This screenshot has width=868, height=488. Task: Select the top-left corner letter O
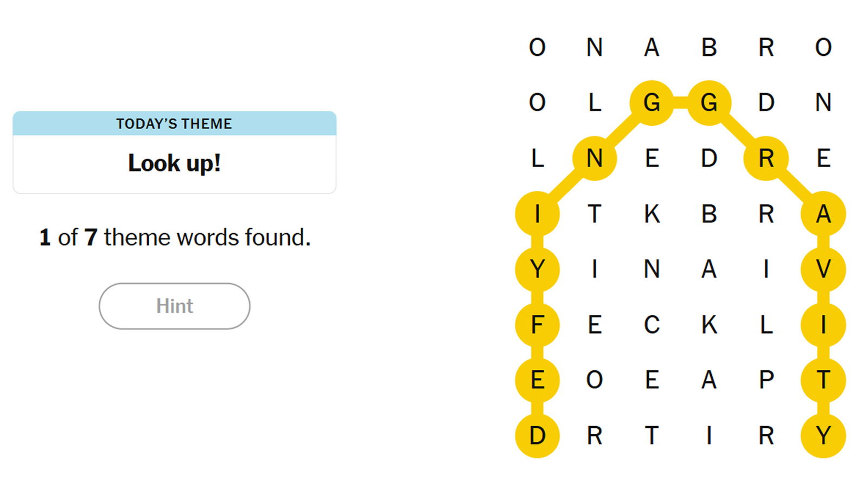coord(537,48)
